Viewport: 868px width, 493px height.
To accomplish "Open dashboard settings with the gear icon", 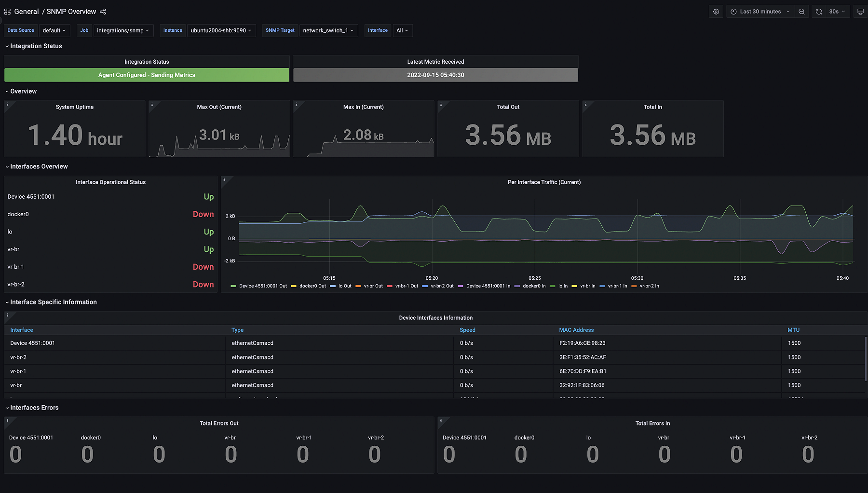I will coord(716,11).
